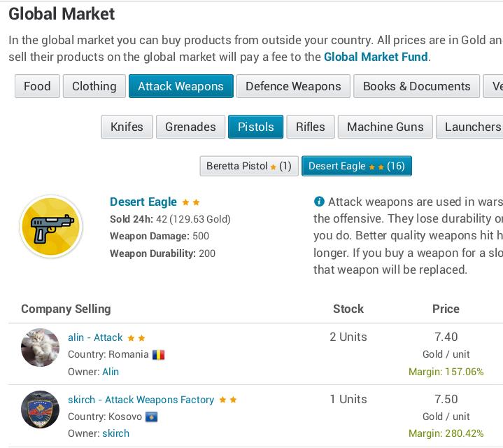Click skirch company emblem avatar
This screenshot has height=448, width=503.
click(x=40, y=409)
